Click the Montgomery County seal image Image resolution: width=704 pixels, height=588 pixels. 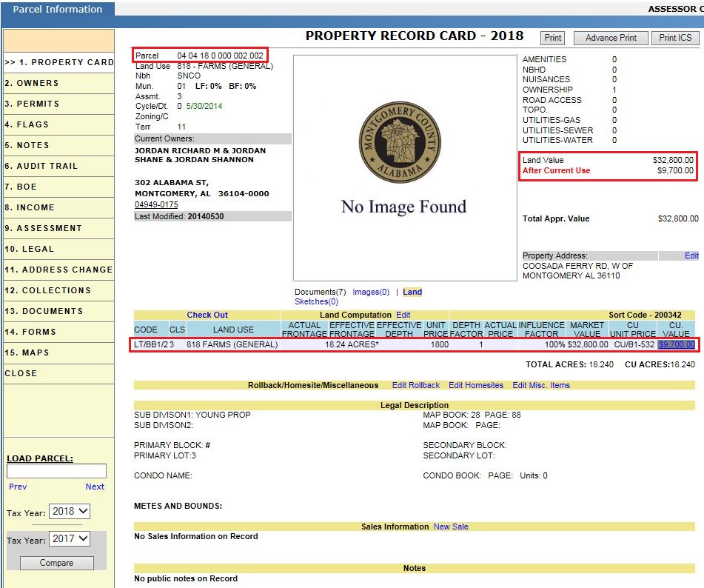coord(400,142)
